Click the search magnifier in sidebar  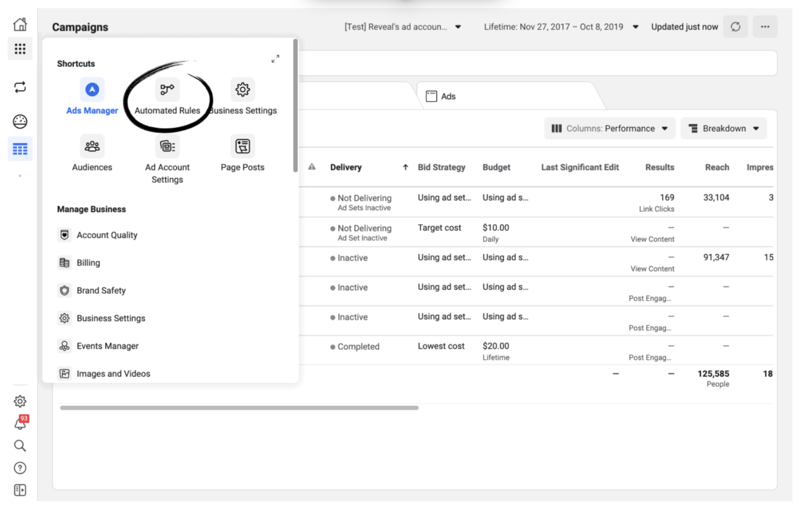pos(20,446)
